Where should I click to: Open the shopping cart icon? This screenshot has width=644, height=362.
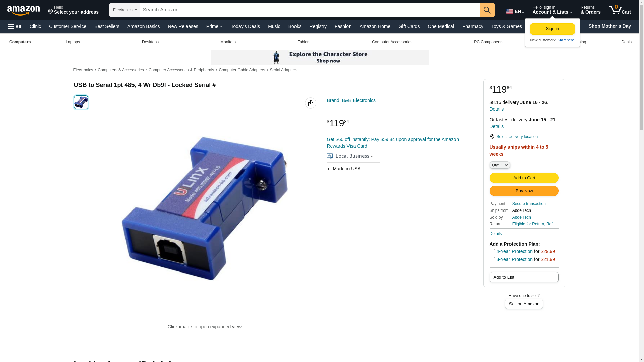[x=620, y=10]
